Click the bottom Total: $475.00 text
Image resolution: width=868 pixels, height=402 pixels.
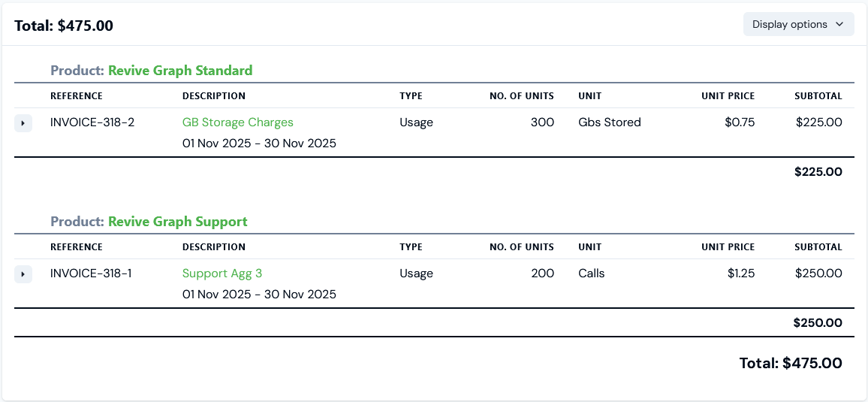click(x=790, y=363)
